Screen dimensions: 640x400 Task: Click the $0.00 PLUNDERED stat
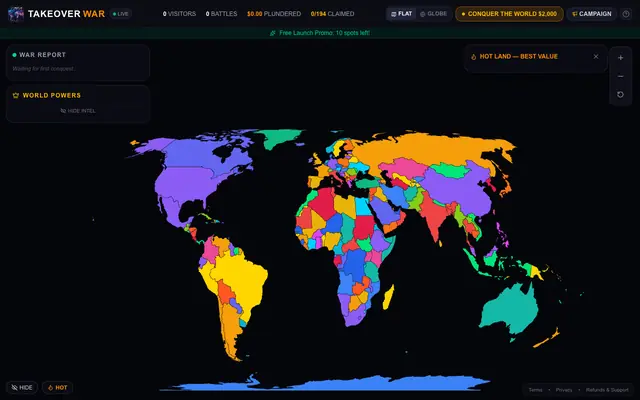click(x=274, y=14)
